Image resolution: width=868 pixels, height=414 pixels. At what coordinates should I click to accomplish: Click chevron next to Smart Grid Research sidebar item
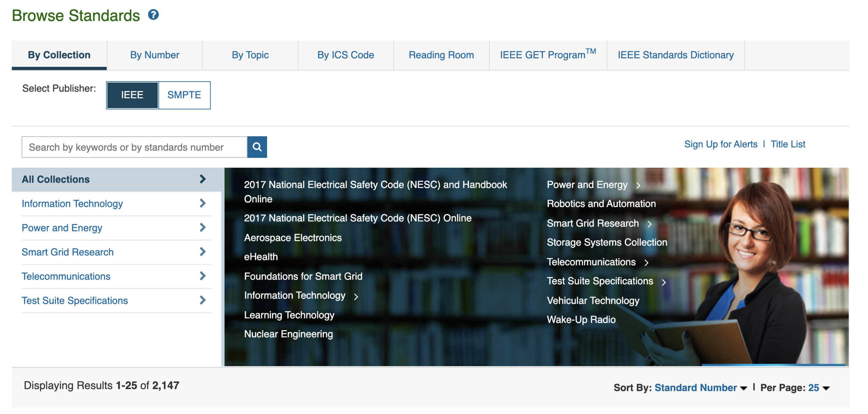[203, 252]
